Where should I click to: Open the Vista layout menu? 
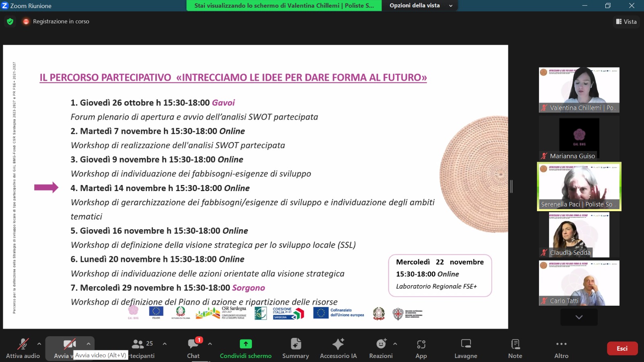[x=626, y=22]
